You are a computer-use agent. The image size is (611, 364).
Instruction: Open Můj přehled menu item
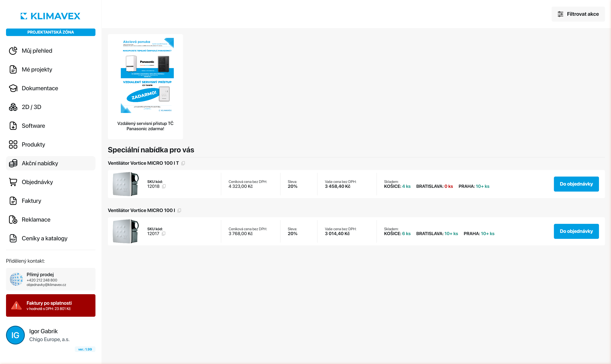51,51
